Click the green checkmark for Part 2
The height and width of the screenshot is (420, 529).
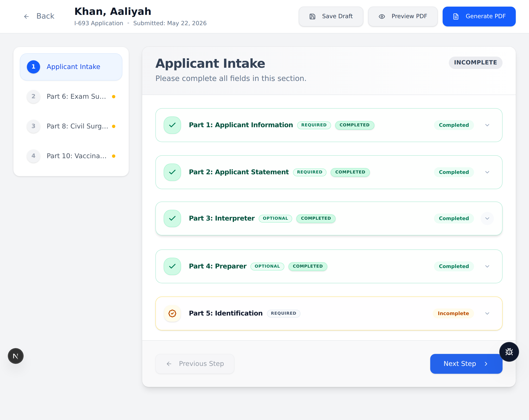[172, 172]
